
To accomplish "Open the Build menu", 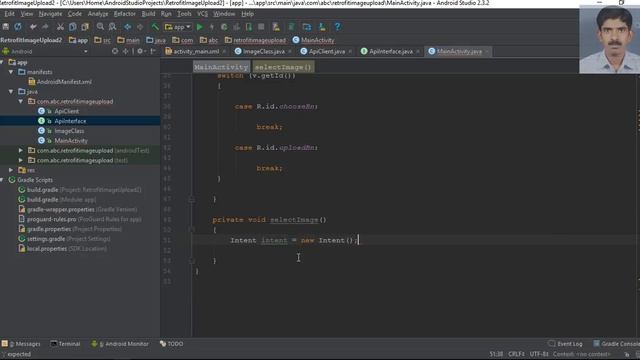I will pyautogui.click(x=148, y=14).
